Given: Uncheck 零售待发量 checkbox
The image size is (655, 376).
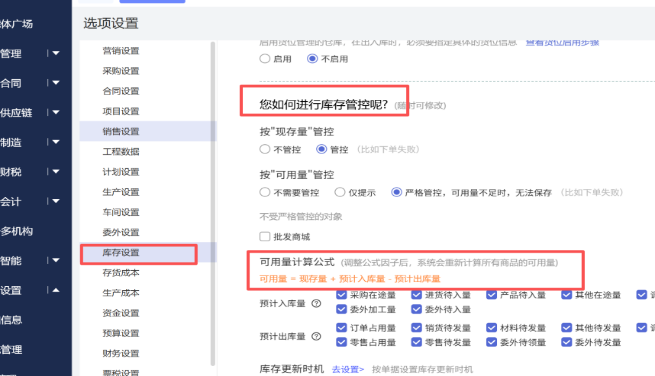Looking at the screenshot, I should (x=416, y=342).
